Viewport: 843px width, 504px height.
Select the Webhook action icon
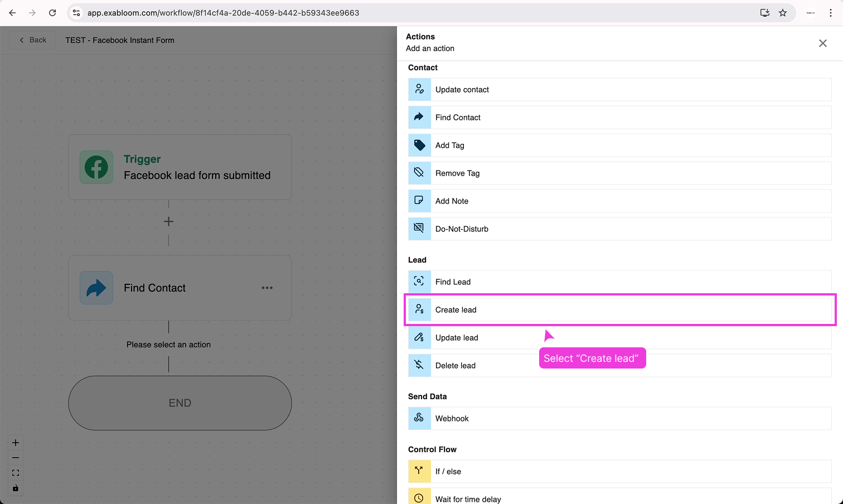click(x=419, y=418)
